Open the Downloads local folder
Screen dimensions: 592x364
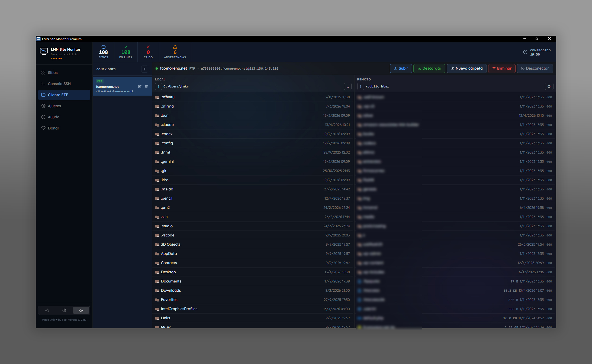pos(171,290)
